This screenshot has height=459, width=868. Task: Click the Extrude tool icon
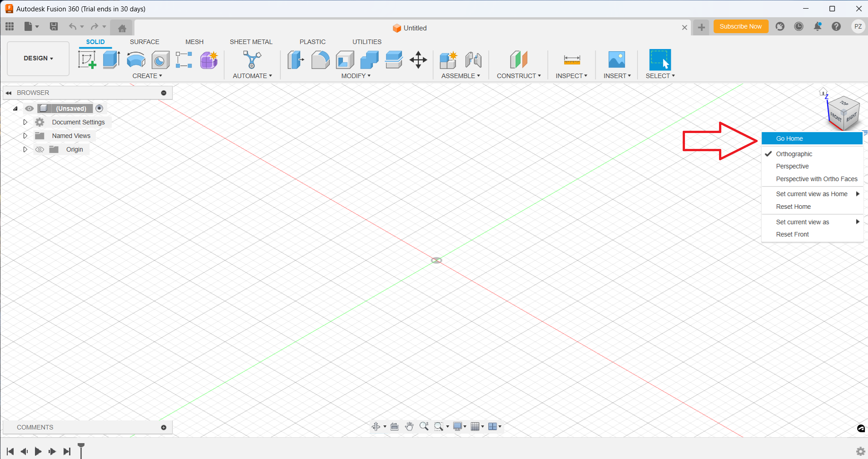111,60
